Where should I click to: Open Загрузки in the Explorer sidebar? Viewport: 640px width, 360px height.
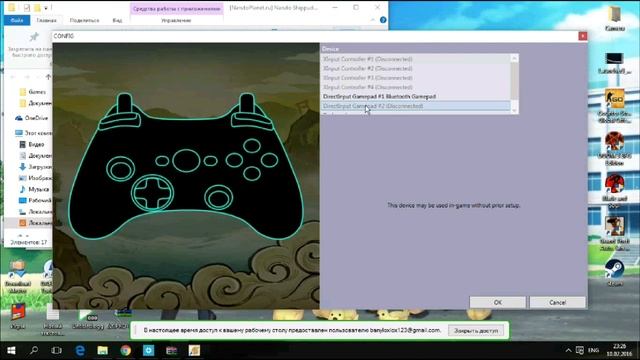point(35,167)
